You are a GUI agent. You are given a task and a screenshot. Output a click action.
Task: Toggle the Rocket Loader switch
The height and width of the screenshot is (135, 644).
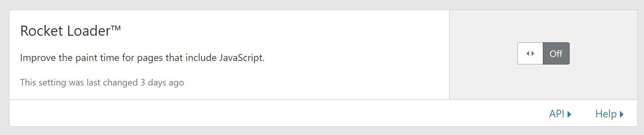click(543, 53)
